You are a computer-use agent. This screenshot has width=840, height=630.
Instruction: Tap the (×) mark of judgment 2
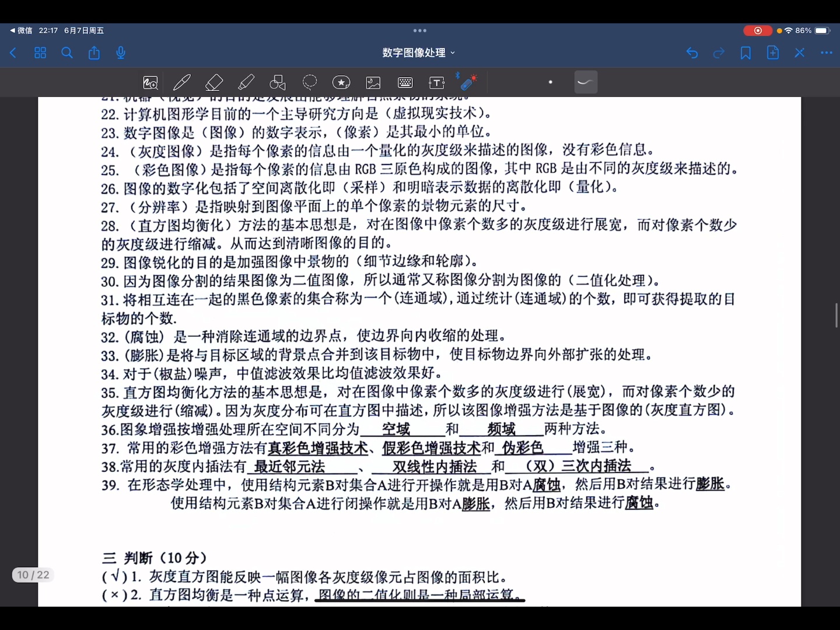(x=114, y=595)
